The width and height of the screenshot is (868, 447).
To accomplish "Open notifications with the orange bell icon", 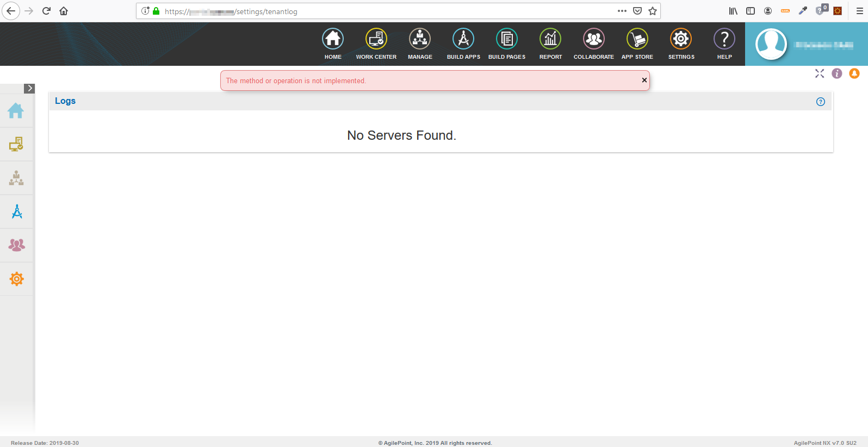I will (854, 73).
